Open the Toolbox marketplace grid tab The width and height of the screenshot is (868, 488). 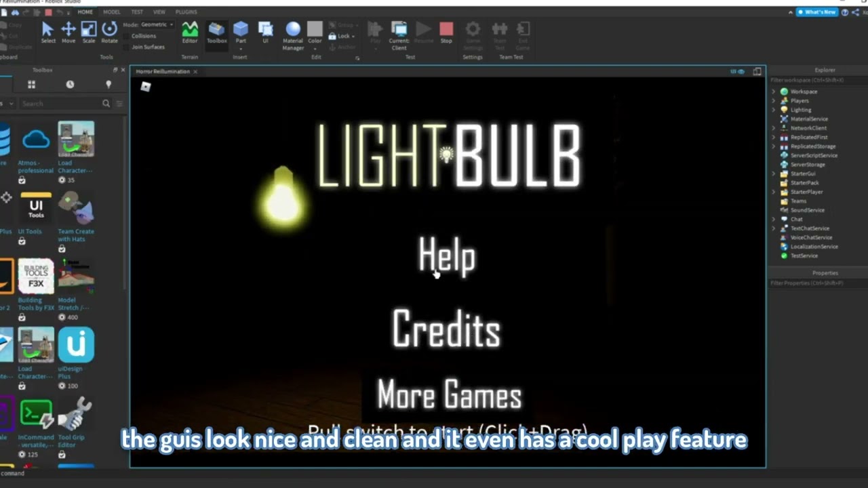[31, 84]
